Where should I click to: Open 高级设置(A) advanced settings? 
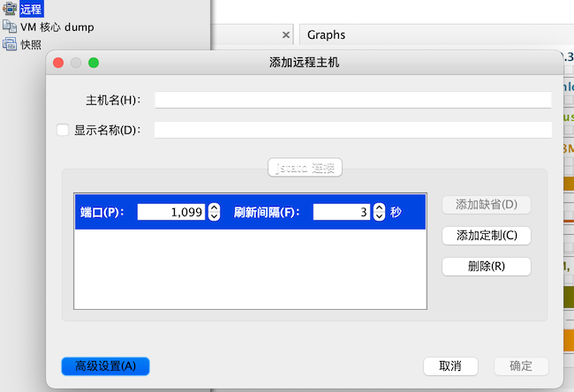click(105, 366)
